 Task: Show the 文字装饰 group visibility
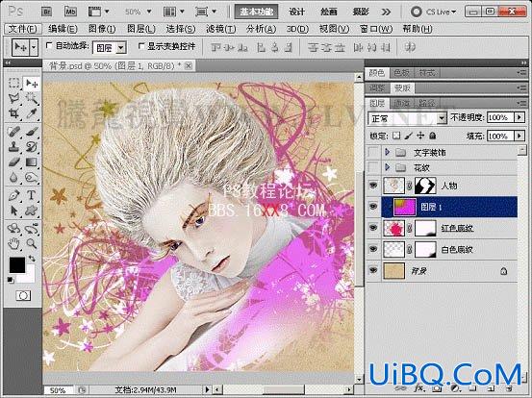tap(373, 152)
